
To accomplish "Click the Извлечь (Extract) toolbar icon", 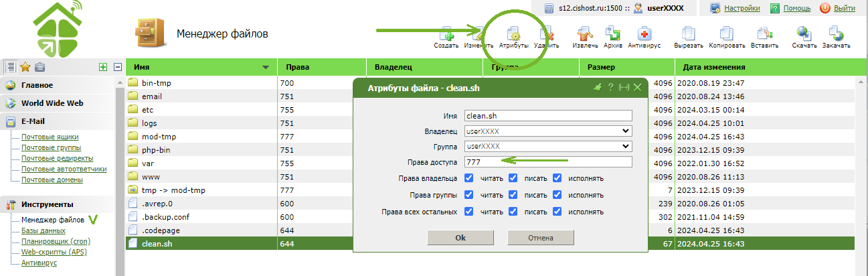I will (x=585, y=34).
